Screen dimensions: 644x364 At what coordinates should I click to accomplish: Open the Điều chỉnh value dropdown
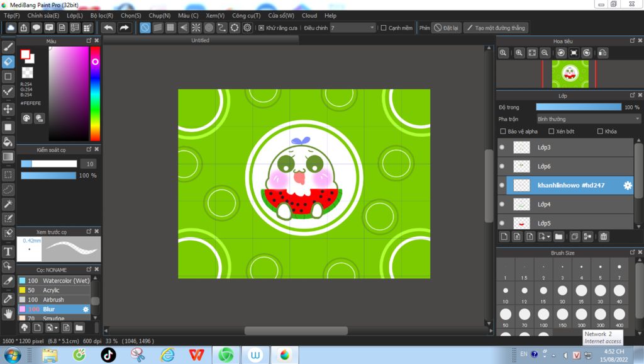click(x=353, y=28)
